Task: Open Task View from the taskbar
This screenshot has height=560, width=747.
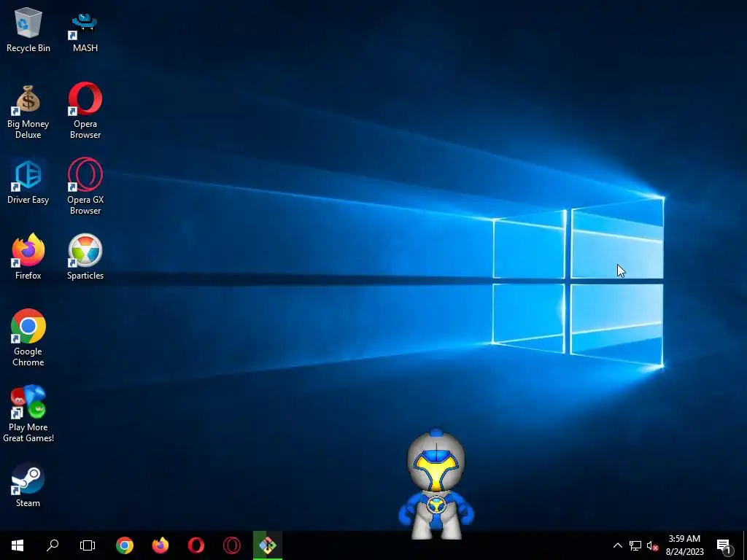Action: click(x=88, y=545)
